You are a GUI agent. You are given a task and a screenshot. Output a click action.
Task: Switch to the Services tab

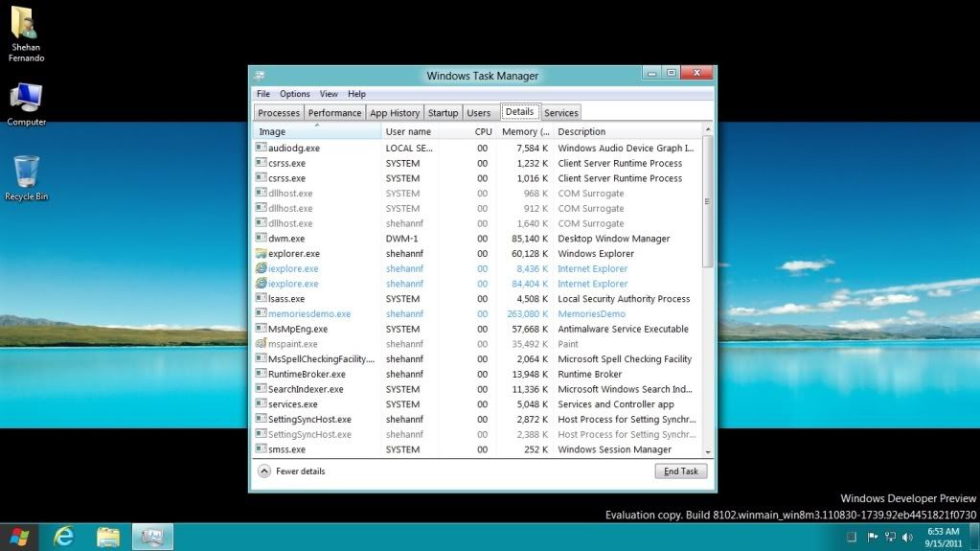tap(560, 113)
